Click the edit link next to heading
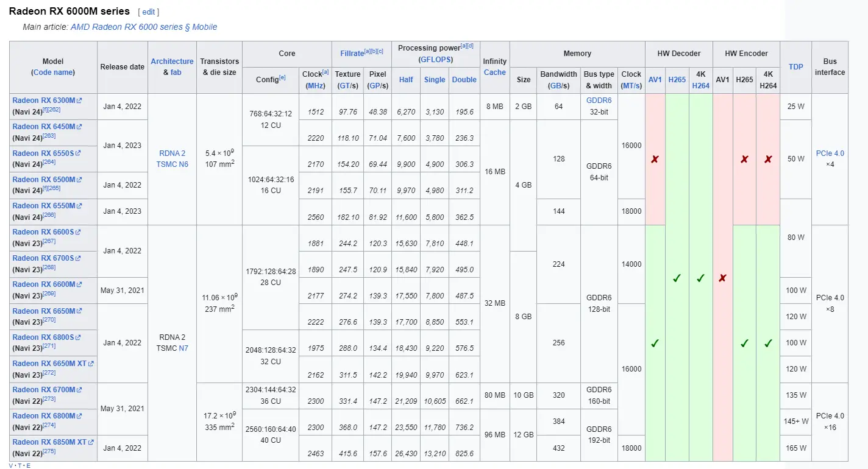Viewport: 868px width, 469px height. coord(149,12)
